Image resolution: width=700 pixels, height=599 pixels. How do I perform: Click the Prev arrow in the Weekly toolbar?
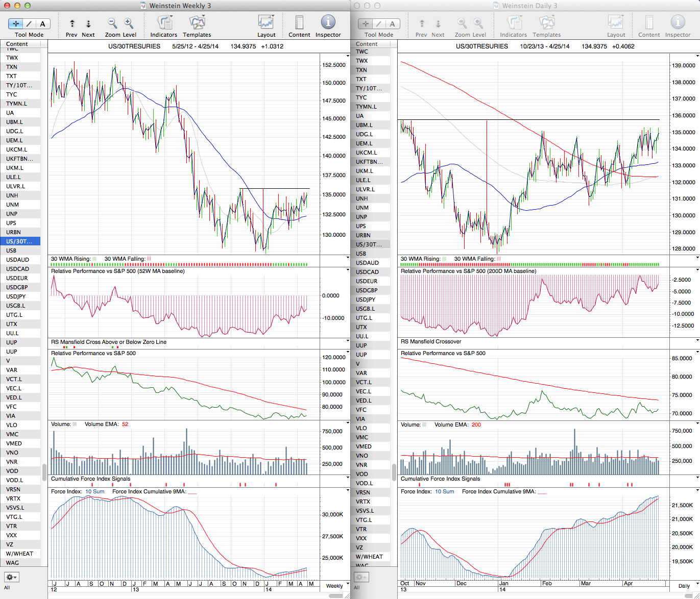pyautogui.click(x=72, y=23)
